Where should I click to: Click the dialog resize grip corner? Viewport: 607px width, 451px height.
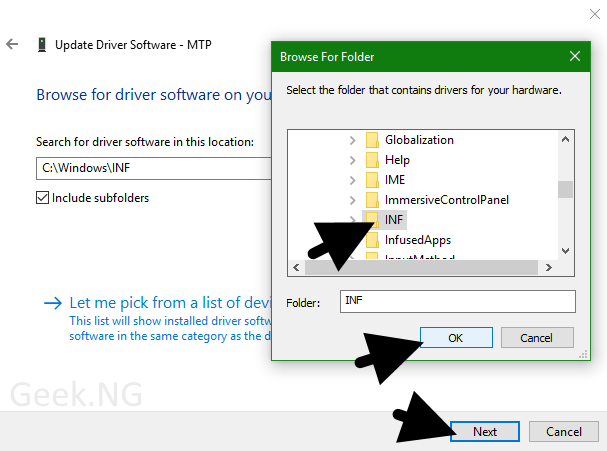pos(583,354)
